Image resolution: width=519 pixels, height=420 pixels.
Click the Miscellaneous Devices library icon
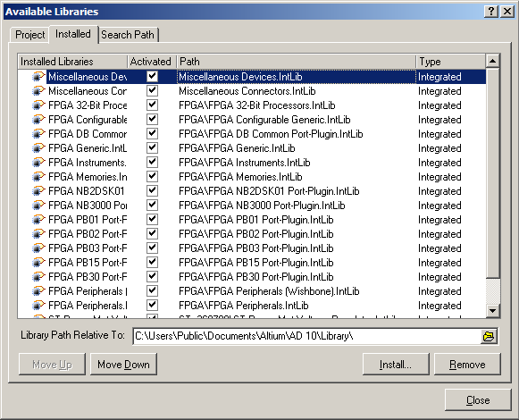coord(38,77)
